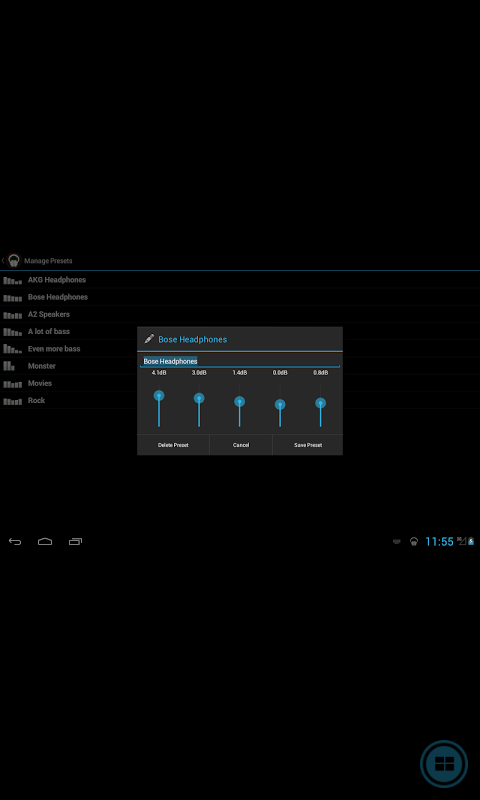The width and height of the screenshot is (480, 800).
Task: Tap the Android home navigation button
Action: click(45, 542)
